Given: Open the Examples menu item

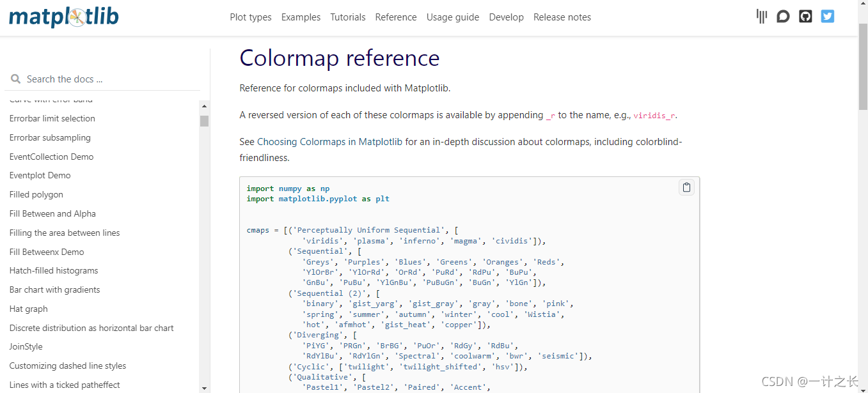Looking at the screenshot, I should click(x=301, y=17).
